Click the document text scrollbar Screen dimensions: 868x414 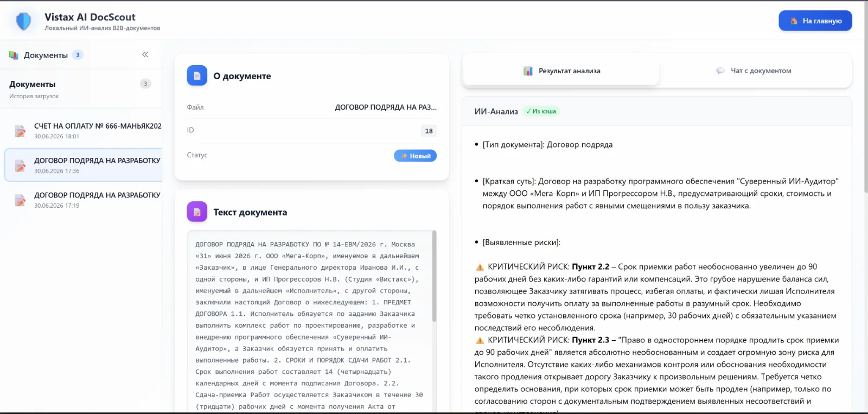434,276
